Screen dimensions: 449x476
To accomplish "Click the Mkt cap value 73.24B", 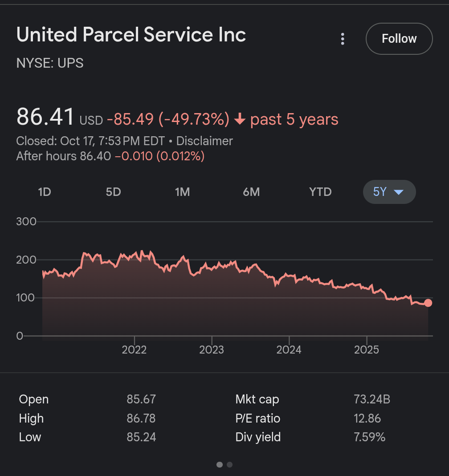I will 372,399.
